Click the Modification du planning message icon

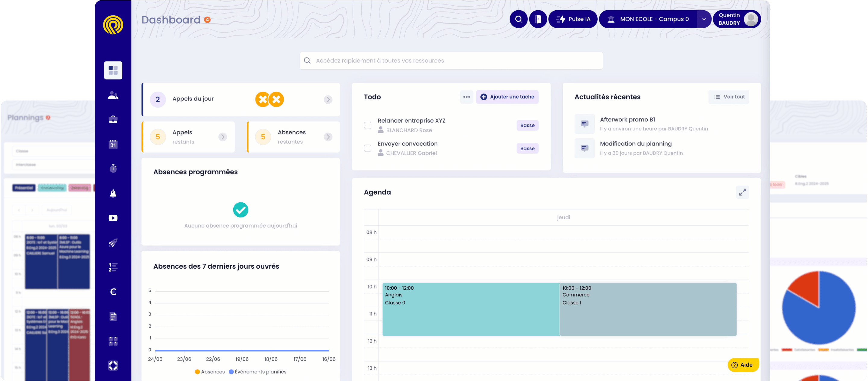click(584, 148)
